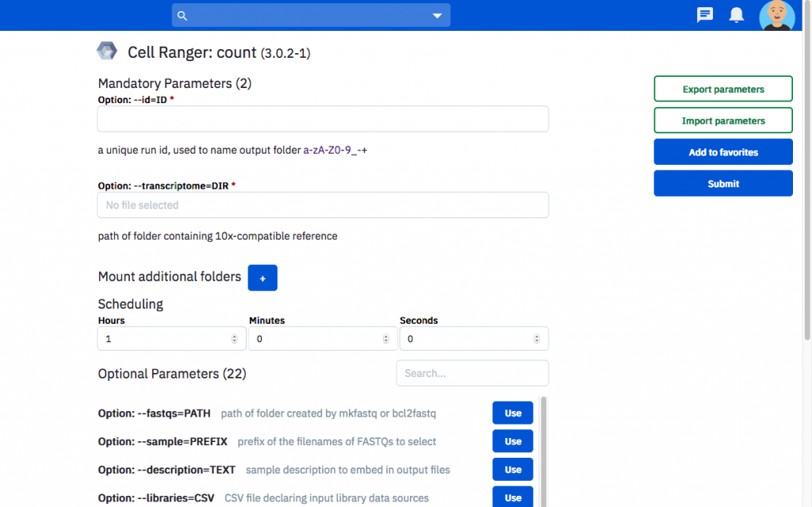This screenshot has height=507, width=812.
Task: Click 'CSV file declaring input library data sources'
Action: point(326,497)
